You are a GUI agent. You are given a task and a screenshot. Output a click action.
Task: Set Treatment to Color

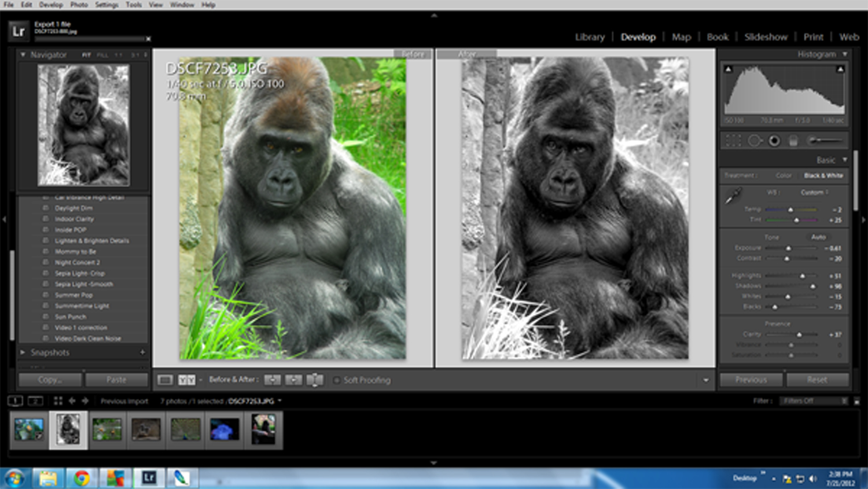click(784, 175)
